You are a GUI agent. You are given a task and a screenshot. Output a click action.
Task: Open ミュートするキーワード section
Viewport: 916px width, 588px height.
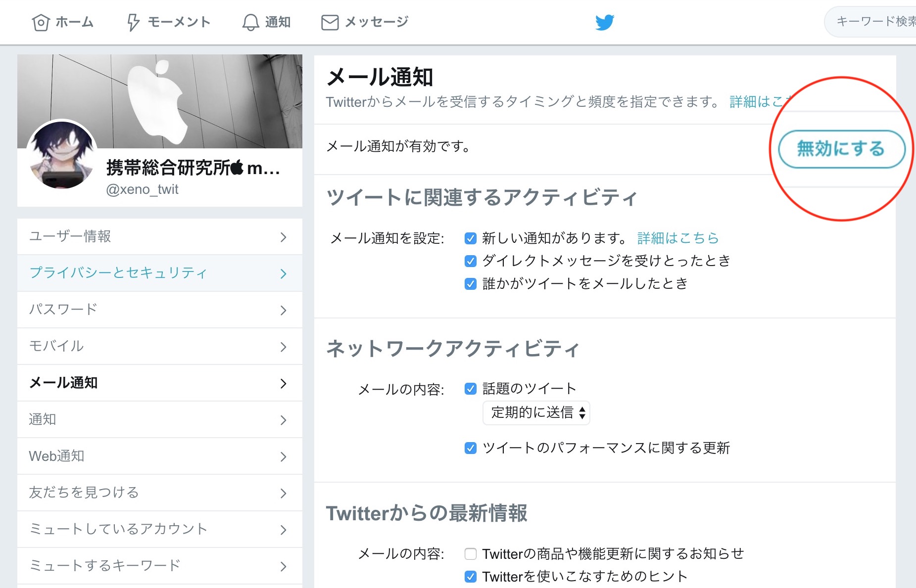[160, 566]
